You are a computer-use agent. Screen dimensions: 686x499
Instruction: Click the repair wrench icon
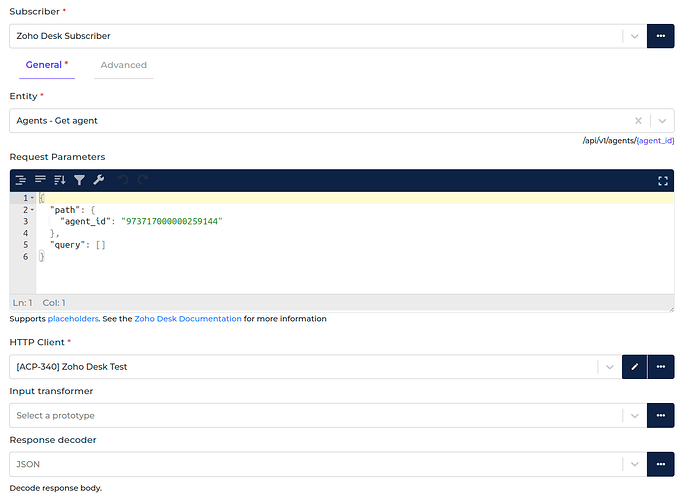tap(99, 180)
